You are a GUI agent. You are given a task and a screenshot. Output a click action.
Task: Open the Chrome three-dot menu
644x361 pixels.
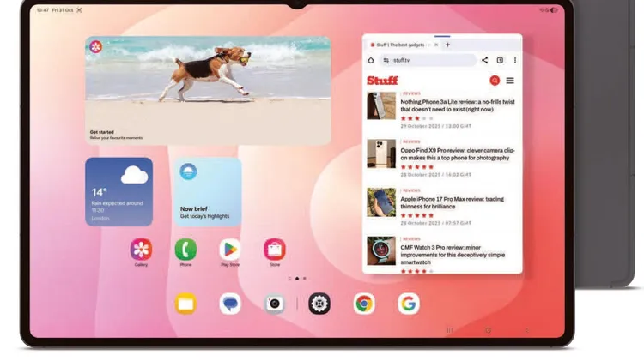(x=515, y=60)
